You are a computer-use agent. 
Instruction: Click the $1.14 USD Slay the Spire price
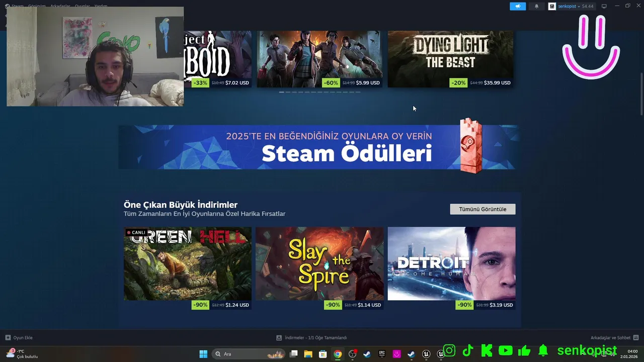pos(369,305)
